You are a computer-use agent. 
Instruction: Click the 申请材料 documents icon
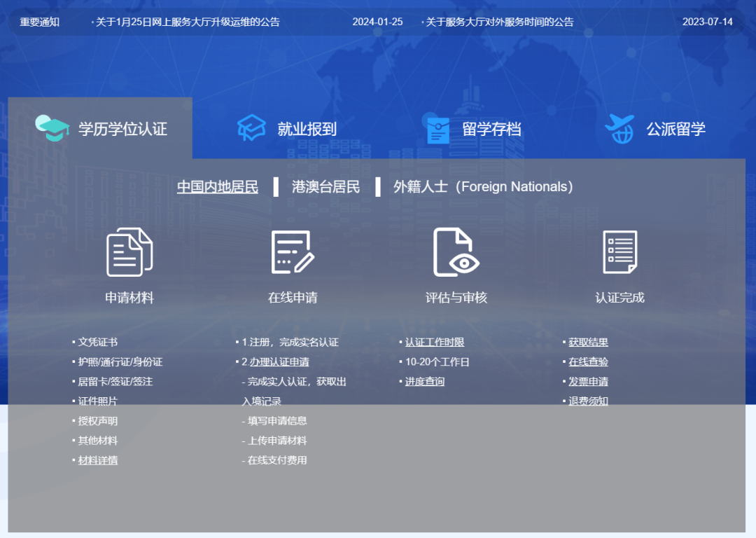click(129, 251)
